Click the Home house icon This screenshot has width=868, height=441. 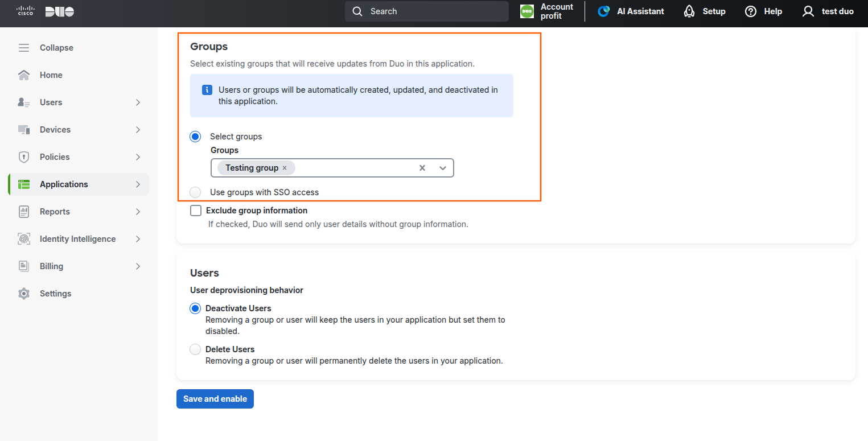(x=24, y=75)
